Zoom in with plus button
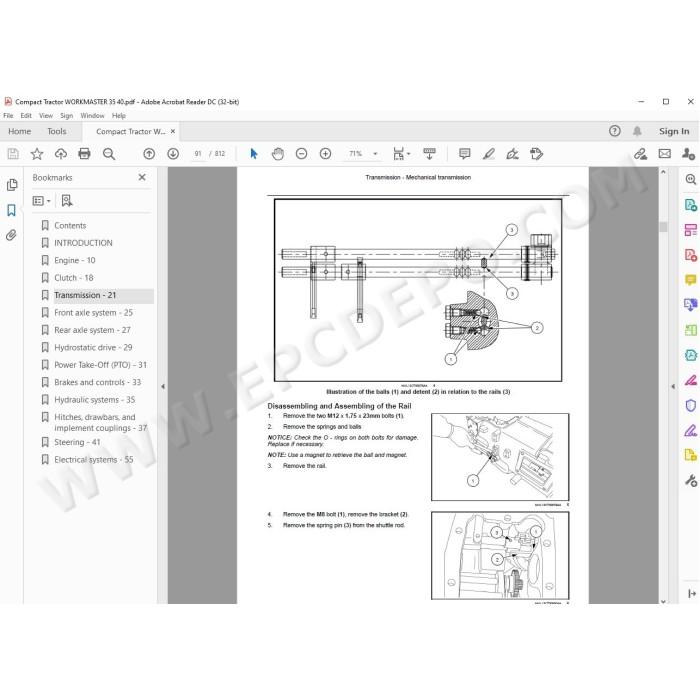The width and height of the screenshot is (700, 700). click(x=325, y=154)
